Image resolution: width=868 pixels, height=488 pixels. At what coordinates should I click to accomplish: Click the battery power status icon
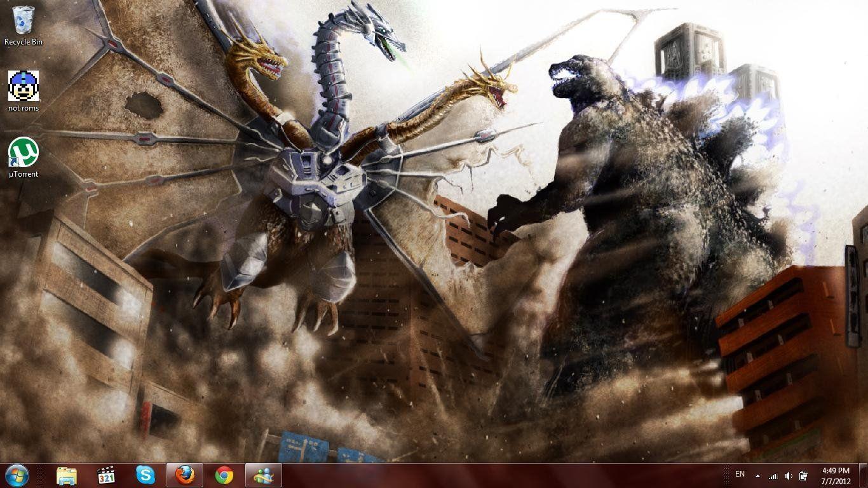tap(803, 476)
